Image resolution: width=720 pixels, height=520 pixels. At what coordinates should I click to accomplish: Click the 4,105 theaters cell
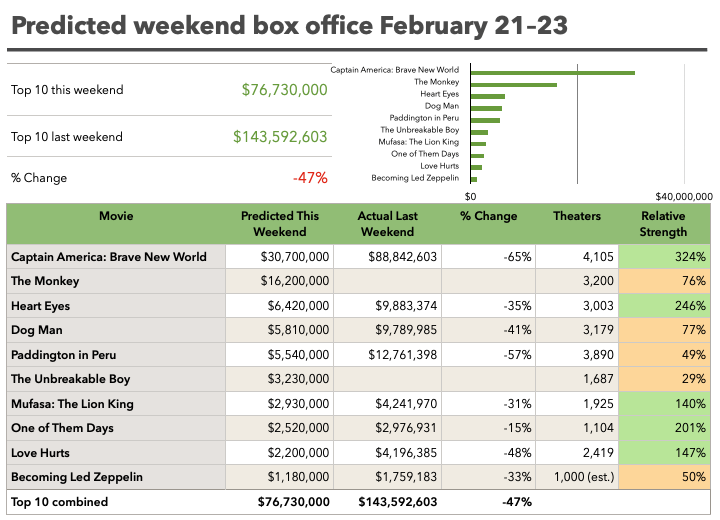577,257
